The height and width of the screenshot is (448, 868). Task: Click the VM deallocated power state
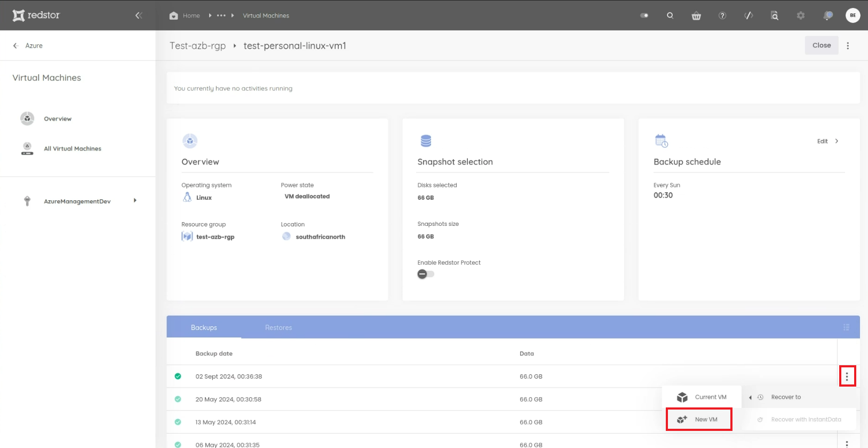pyautogui.click(x=307, y=197)
